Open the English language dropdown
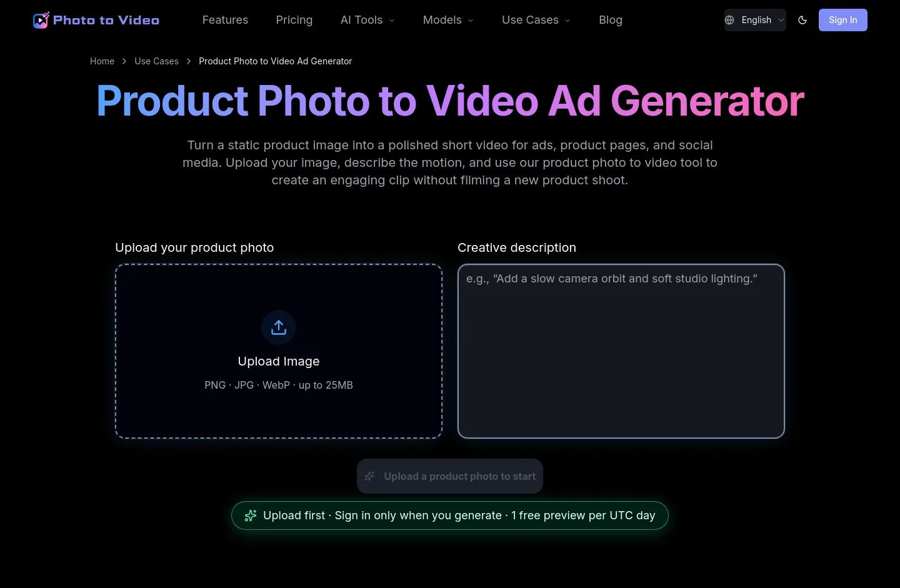The height and width of the screenshot is (588, 900). point(755,20)
